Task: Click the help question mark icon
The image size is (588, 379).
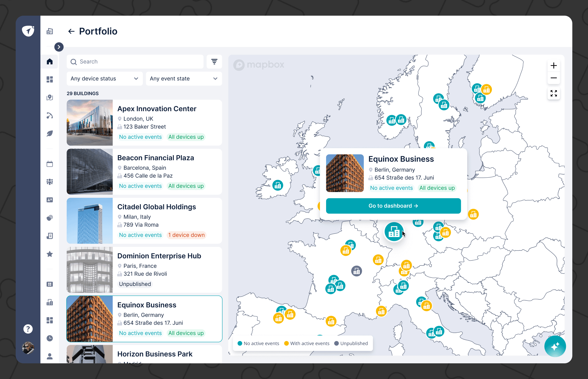Action: (28, 329)
